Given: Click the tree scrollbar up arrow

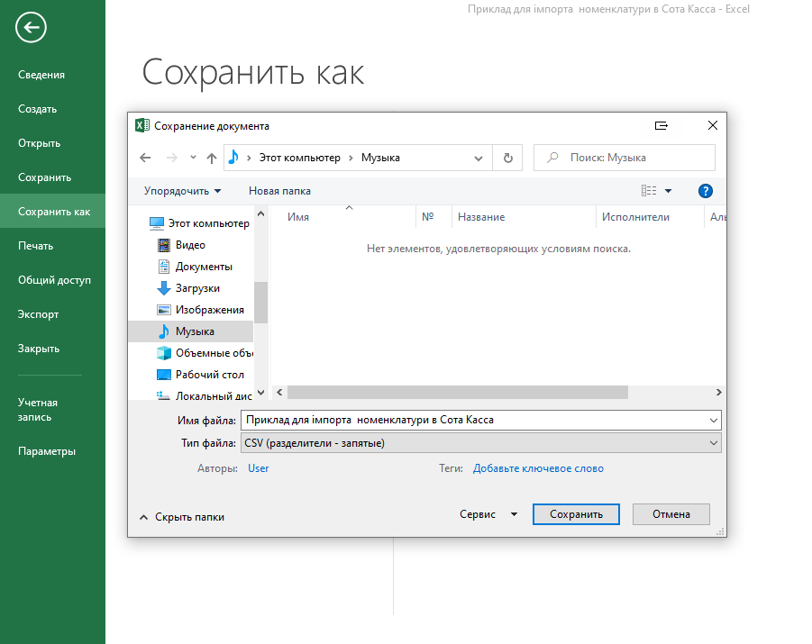Looking at the screenshot, I should click(x=261, y=213).
